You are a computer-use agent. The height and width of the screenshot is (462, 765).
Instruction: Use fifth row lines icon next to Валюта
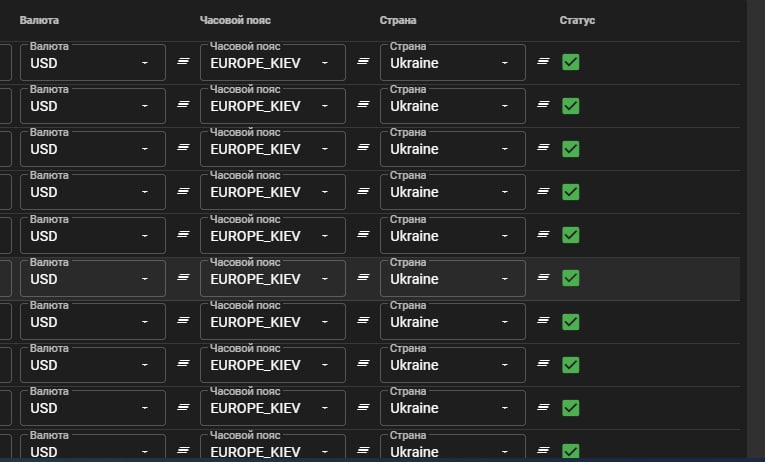point(183,235)
